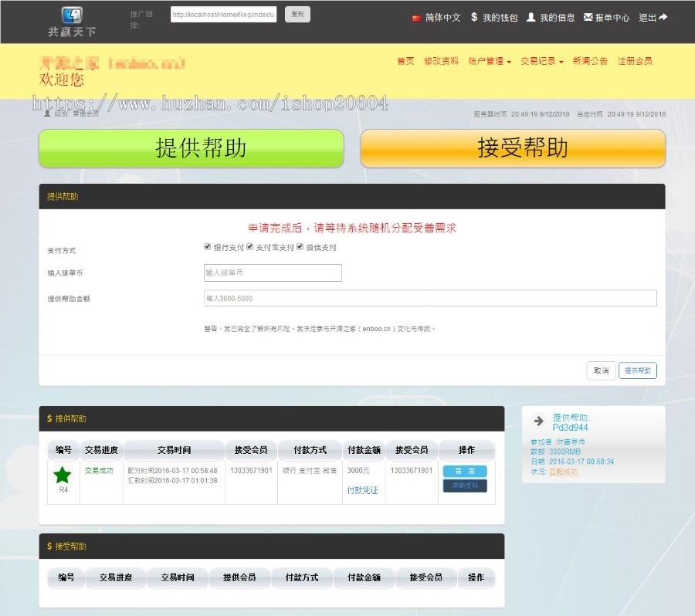Open 我的信息 in top bar
The height and width of the screenshot is (616, 695).
tap(557, 18)
